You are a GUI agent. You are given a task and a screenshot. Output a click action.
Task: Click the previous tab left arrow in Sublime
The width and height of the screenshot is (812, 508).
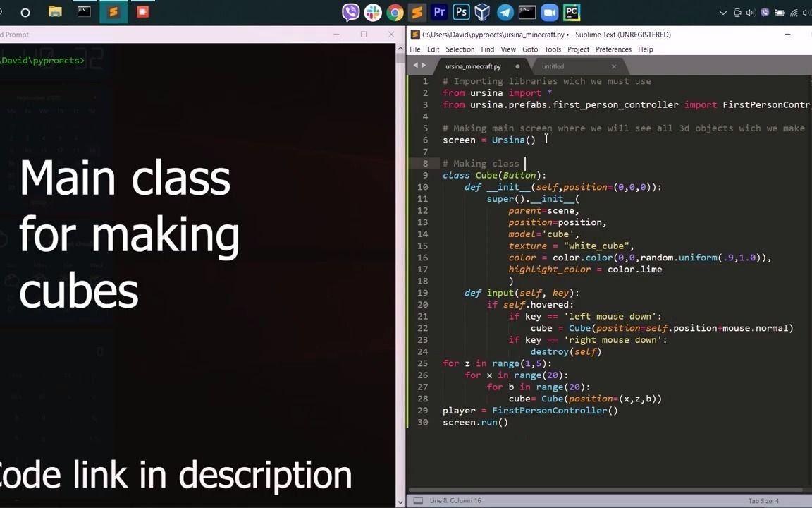415,66
